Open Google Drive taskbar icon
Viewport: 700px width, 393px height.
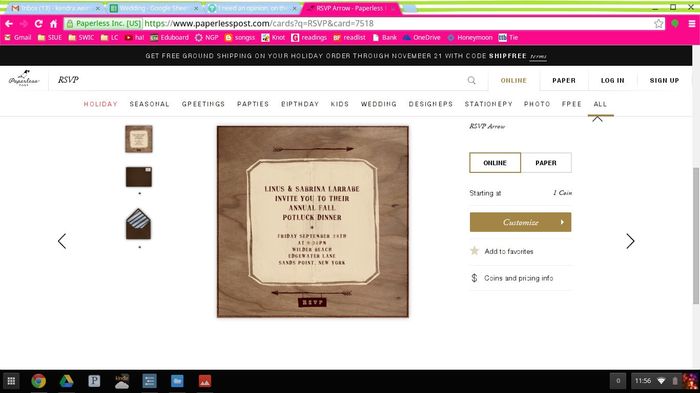tap(67, 381)
